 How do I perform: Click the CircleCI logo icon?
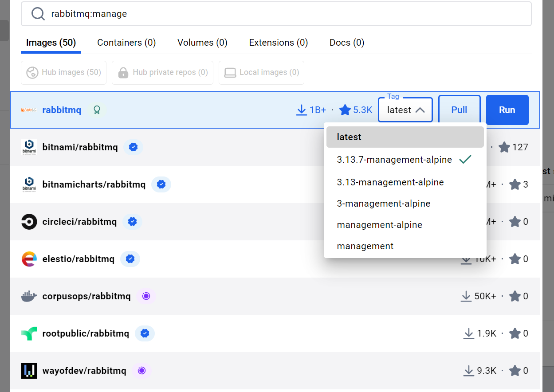click(28, 221)
